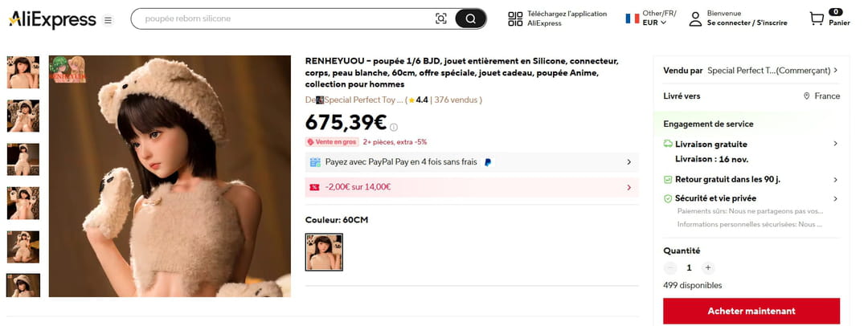Screen dimensions: 868x326
Task: Increase quantity with the plus button
Action: [x=707, y=268]
